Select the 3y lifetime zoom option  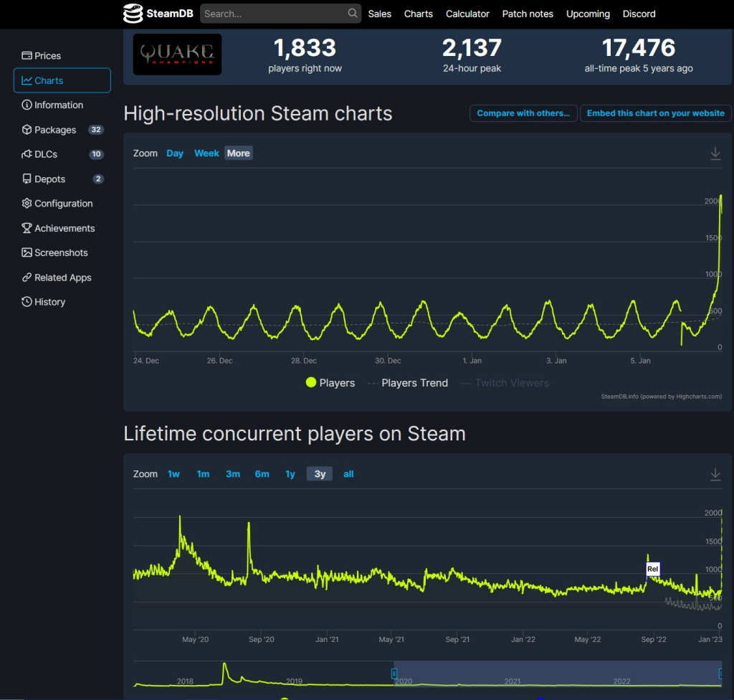320,473
